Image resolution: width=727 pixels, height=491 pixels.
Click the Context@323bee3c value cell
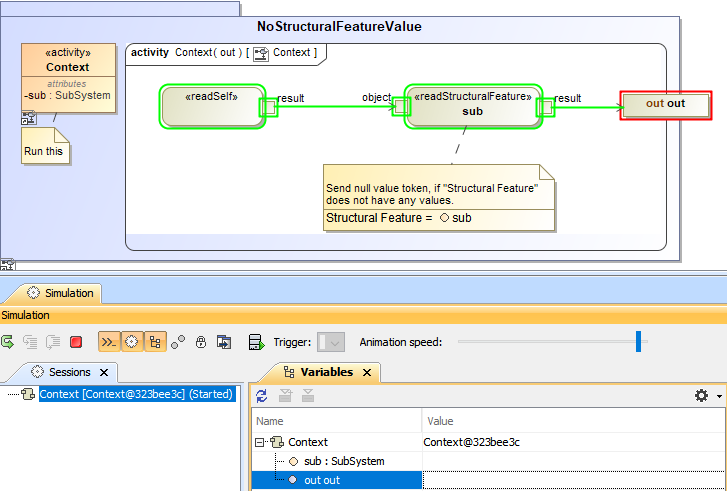coord(574,442)
